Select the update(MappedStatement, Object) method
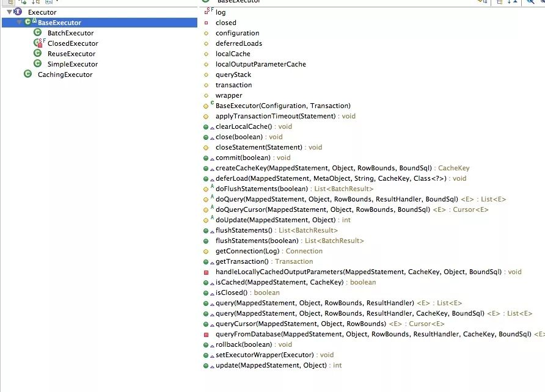The height and width of the screenshot is (392, 545). 279,366
